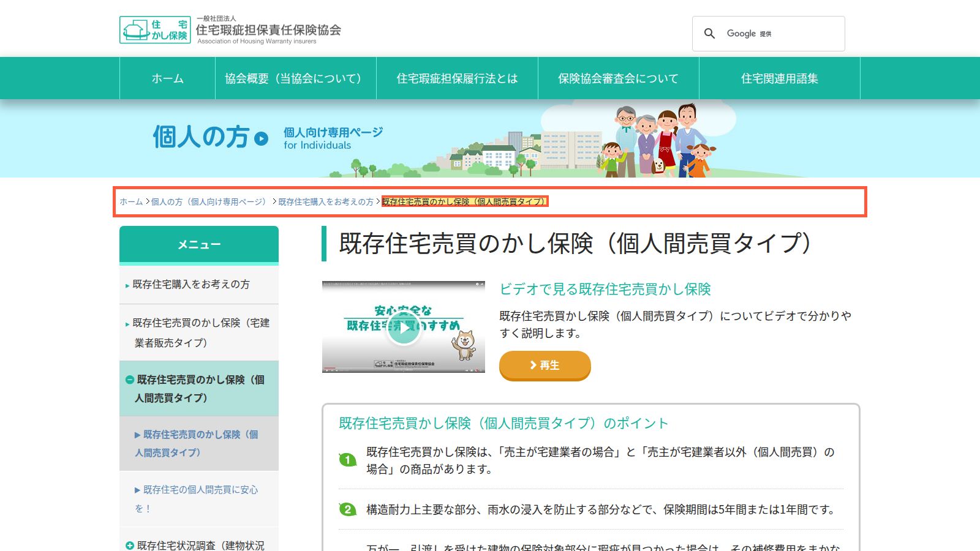
Task: Open 既存住宅の個人間売買に安心を！ sub-item
Action: [x=199, y=499]
